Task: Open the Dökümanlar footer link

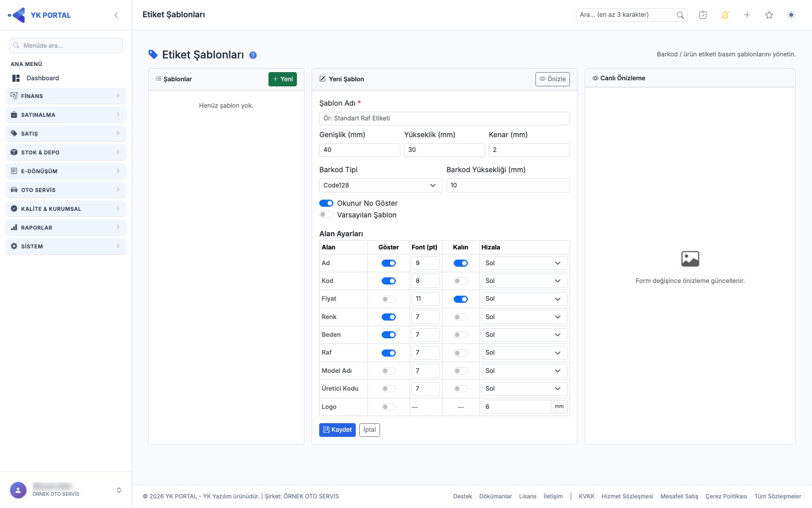Action: coord(495,496)
